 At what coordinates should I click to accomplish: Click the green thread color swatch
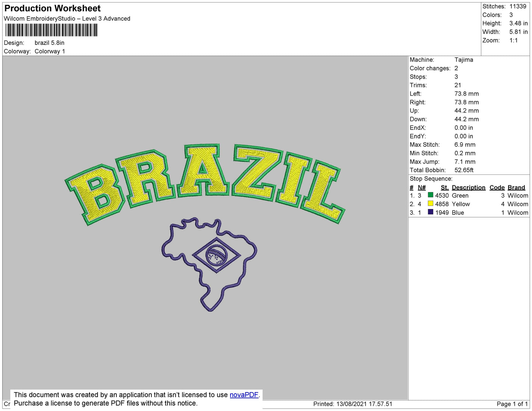pos(430,195)
